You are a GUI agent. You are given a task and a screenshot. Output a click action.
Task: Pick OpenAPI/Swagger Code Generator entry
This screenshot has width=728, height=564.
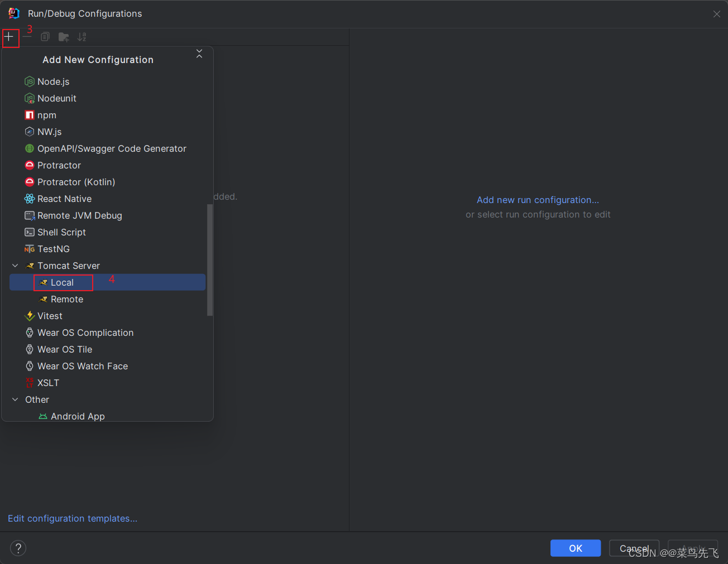tap(108, 148)
